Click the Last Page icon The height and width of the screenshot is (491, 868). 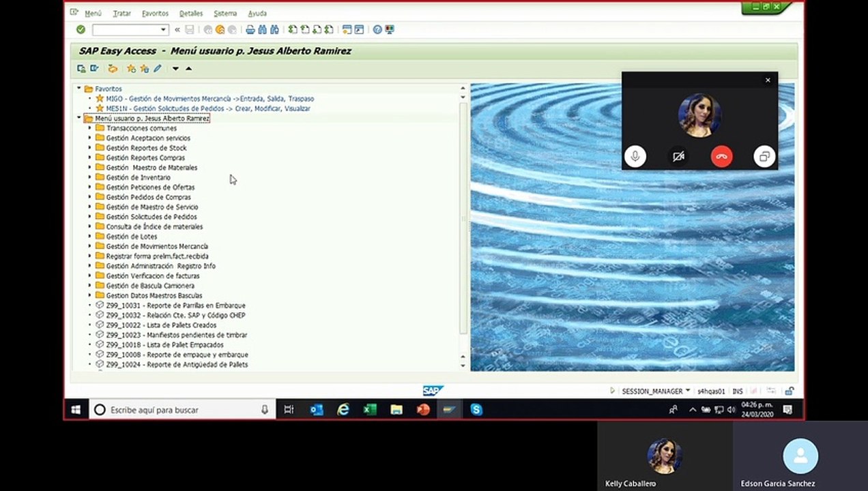[x=329, y=29]
